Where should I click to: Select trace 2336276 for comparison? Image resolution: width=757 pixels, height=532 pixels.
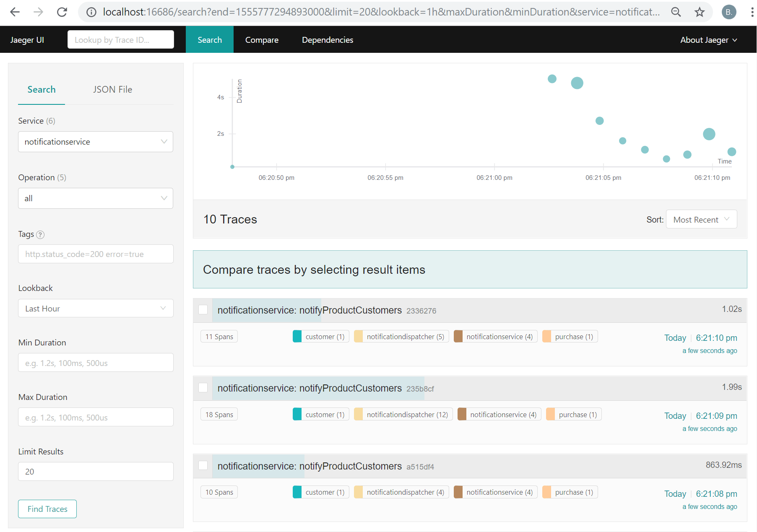(x=203, y=309)
